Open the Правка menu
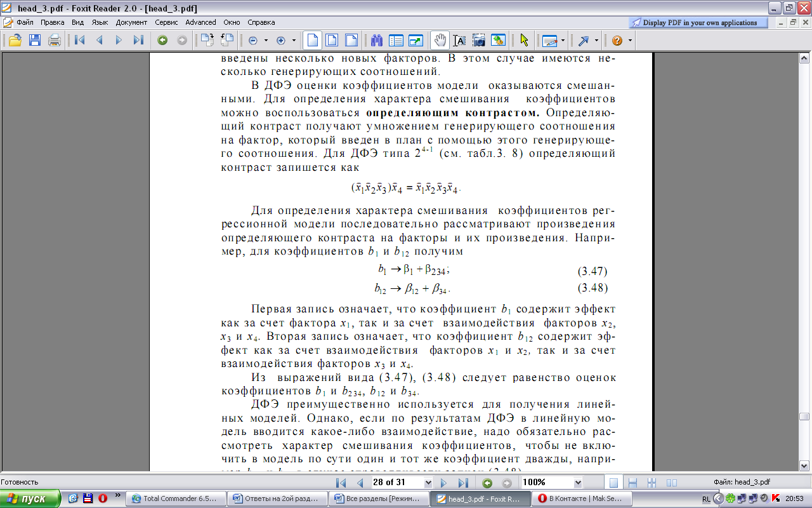The image size is (812, 508). coord(53,22)
